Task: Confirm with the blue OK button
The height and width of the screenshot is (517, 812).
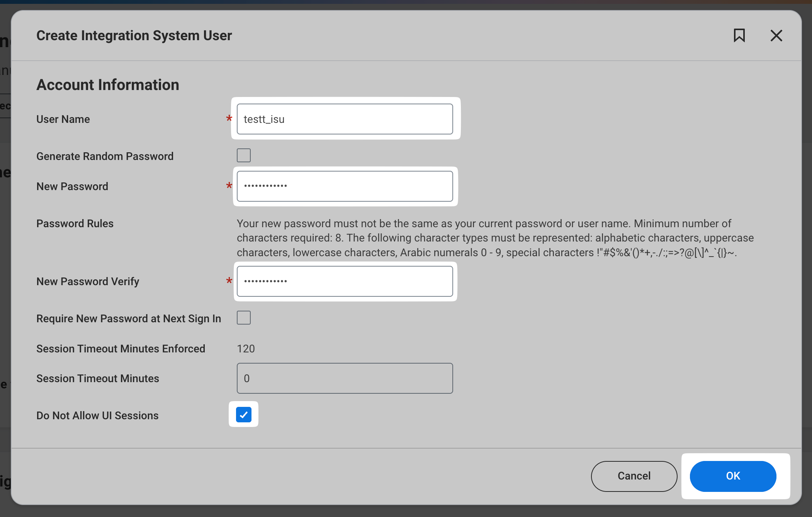Action: (x=733, y=476)
